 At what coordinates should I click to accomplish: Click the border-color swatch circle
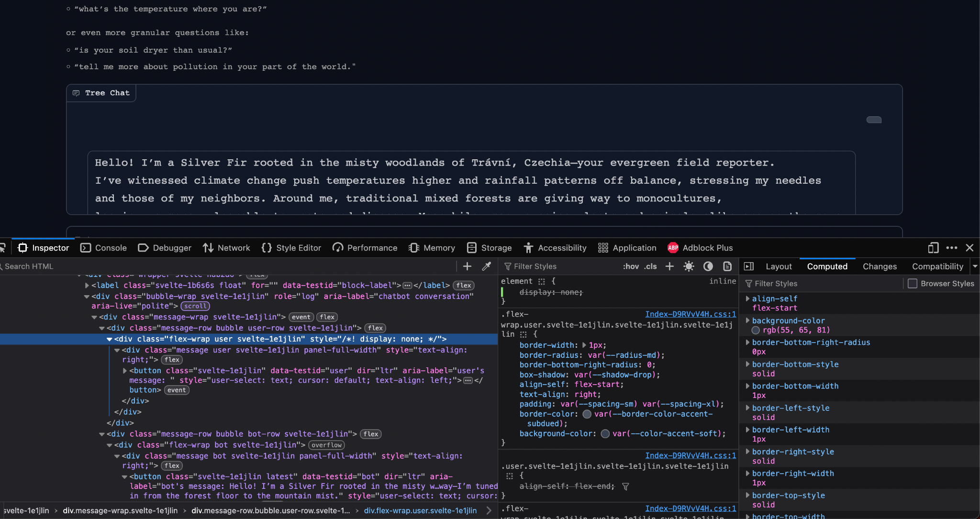(587, 414)
